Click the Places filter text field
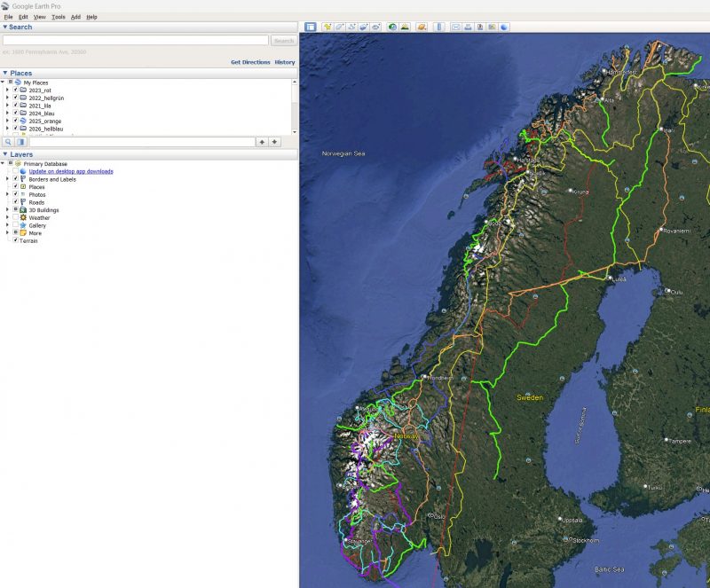Viewport: 710px width, 588px height. (x=142, y=142)
